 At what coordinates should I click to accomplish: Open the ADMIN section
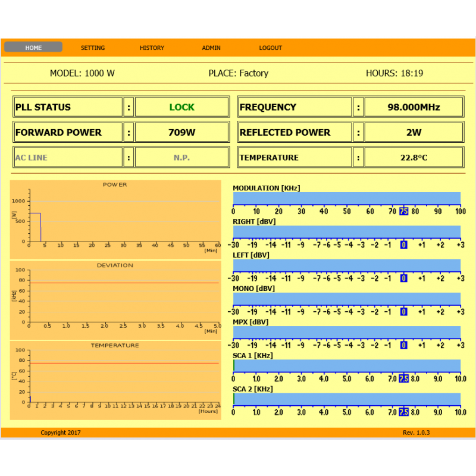point(211,48)
